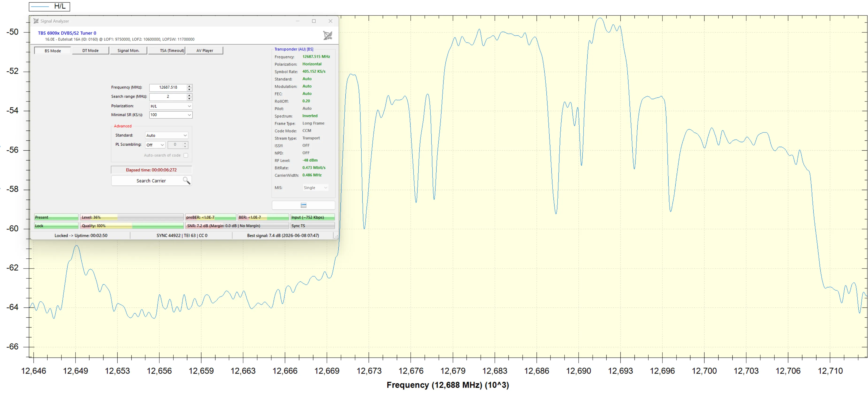The image size is (868, 393).
Task: Click the PL Scrambling code up arrow
Action: coord(185,143)
